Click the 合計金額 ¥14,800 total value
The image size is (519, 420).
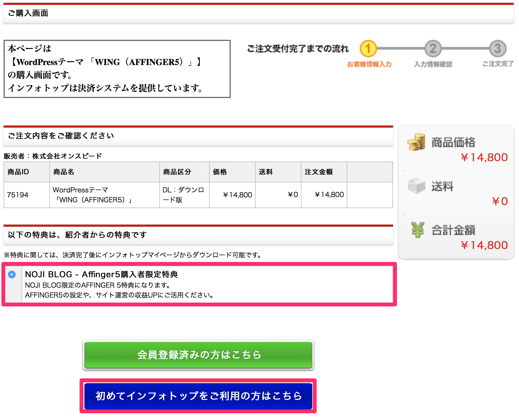point(484,245)
